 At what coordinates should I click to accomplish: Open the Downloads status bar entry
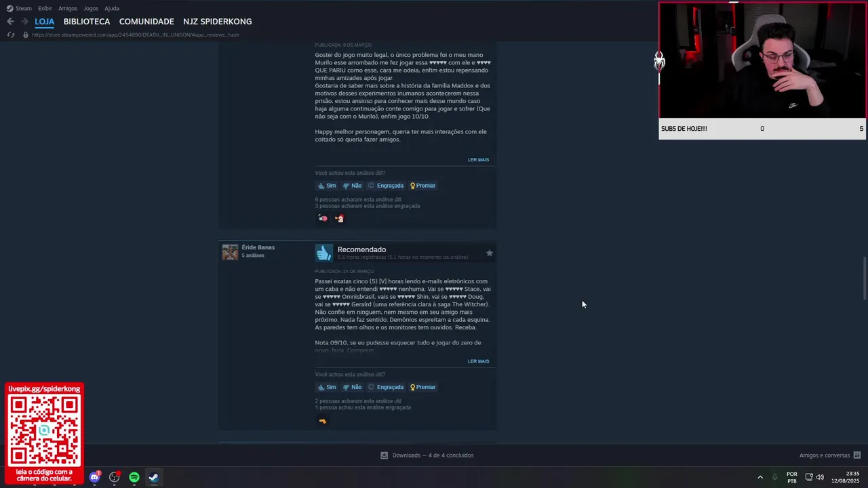tap(433, 455)
